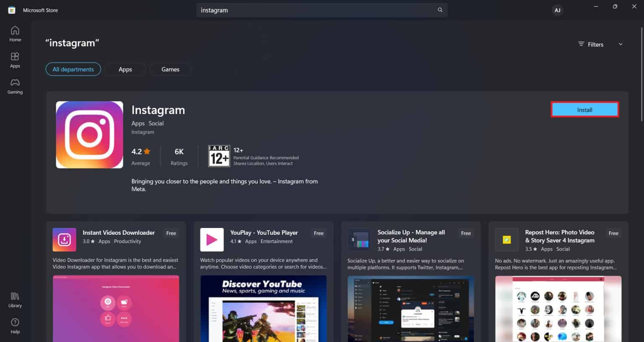Click the Microsoft Store logo icon

click(x=10, y=10)
